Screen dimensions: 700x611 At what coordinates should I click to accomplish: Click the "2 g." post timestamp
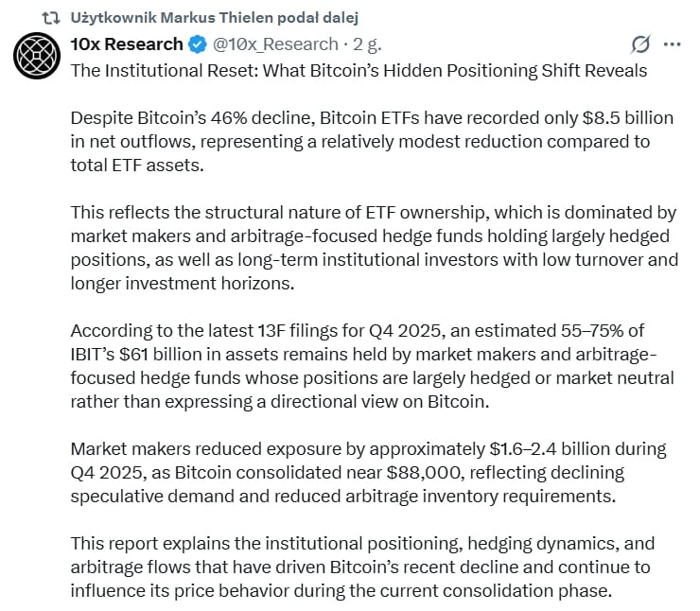pyautogui.click(x=364, y=44)
